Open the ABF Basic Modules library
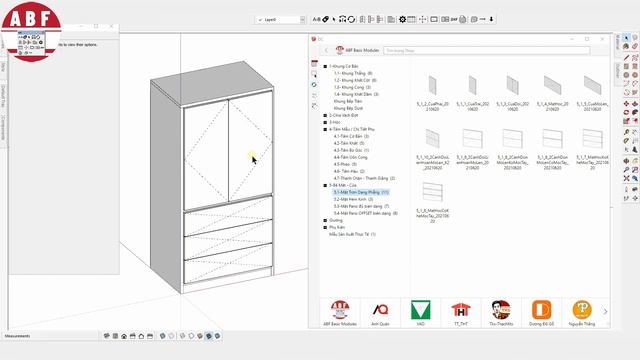 (340, 313)
